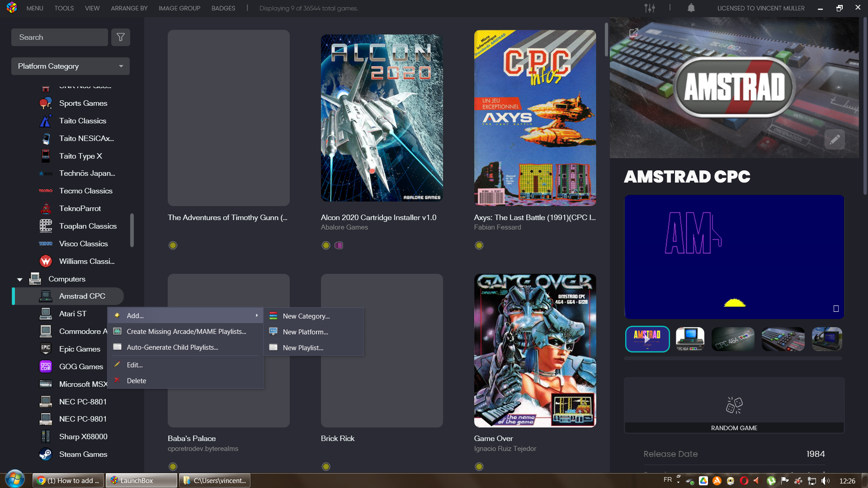Open the MENU menu
This screenshot has width=868, height=488.
pyautogui.click(x=35, y=8)
